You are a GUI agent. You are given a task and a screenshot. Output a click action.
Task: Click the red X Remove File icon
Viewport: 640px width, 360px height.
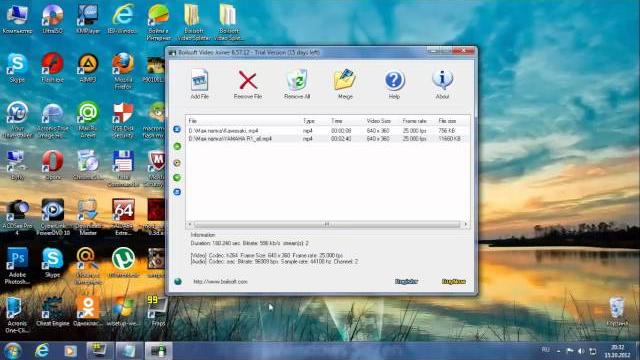tap(248, 80)
